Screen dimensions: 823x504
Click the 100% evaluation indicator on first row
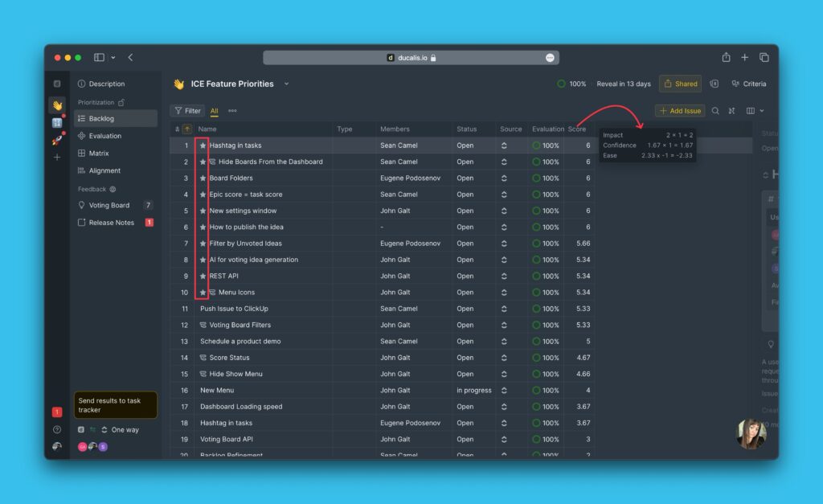tap(546, 145)
